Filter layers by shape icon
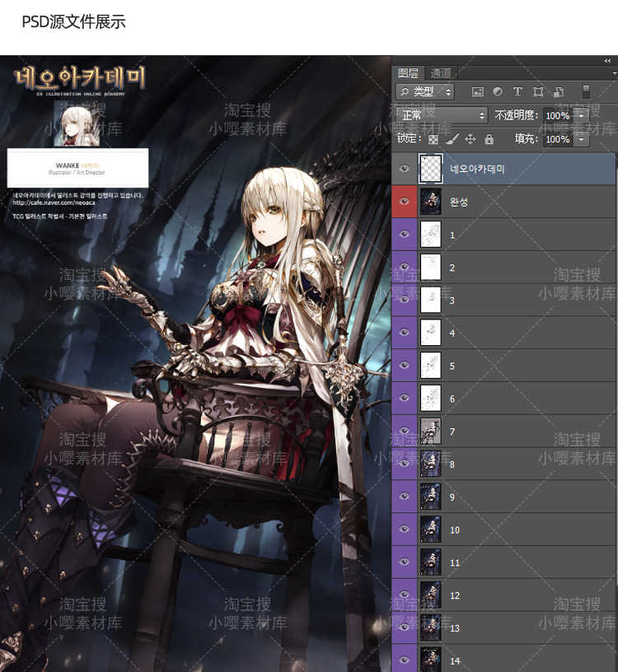The height and width of the screenshot is (672, 618). pyautogui.click(x=538, y=91)
